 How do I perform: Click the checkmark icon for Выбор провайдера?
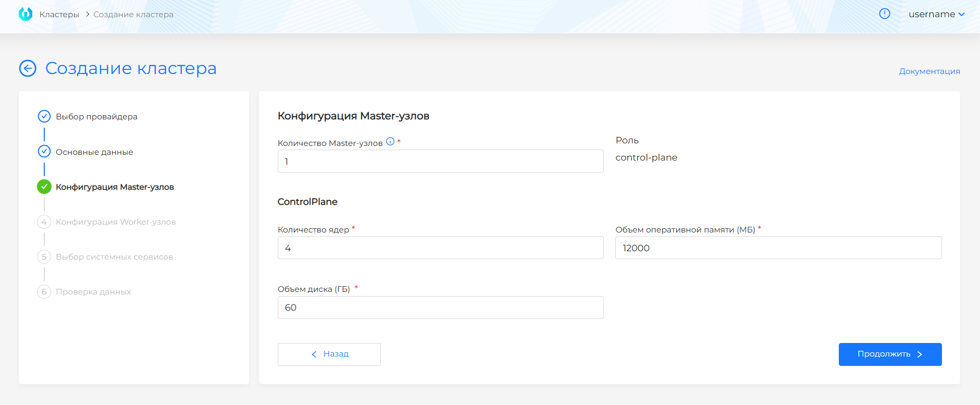(44, 116)
